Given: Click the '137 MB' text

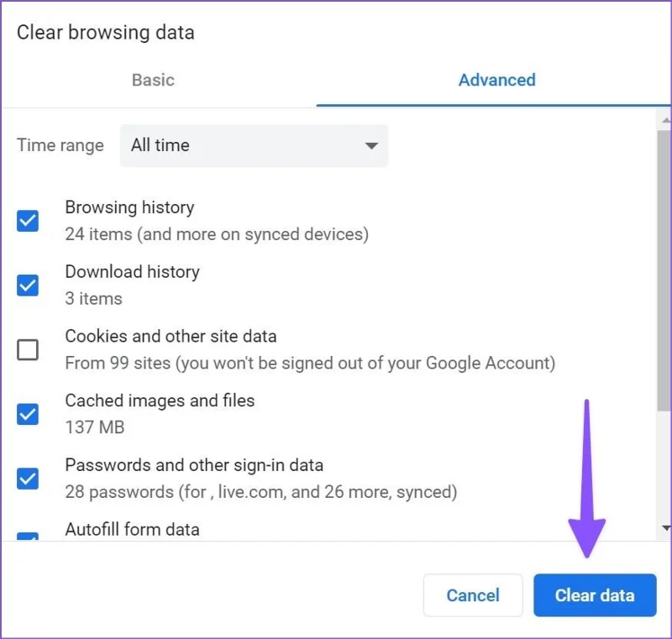Looking at the screenshot, I should coord(95,427).
